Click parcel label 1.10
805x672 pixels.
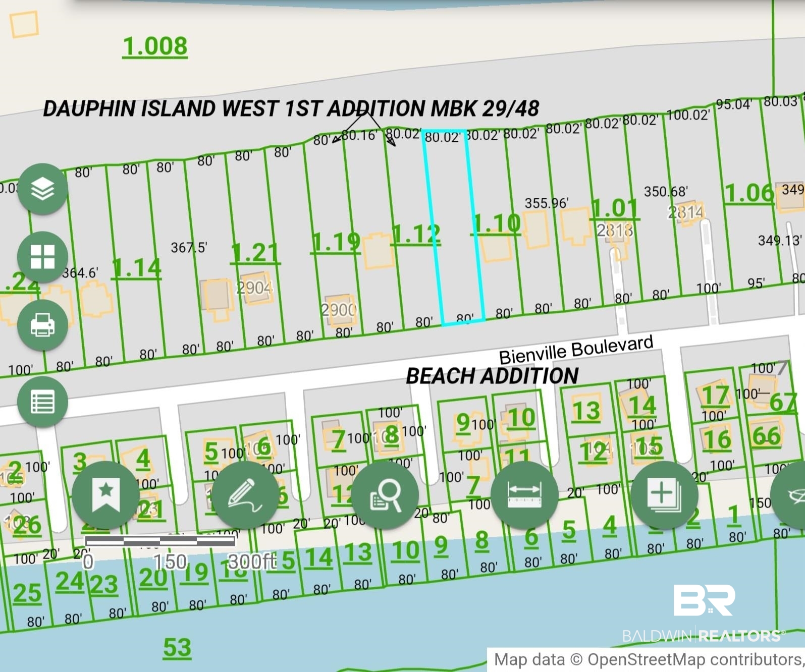(x=497, y=223)
